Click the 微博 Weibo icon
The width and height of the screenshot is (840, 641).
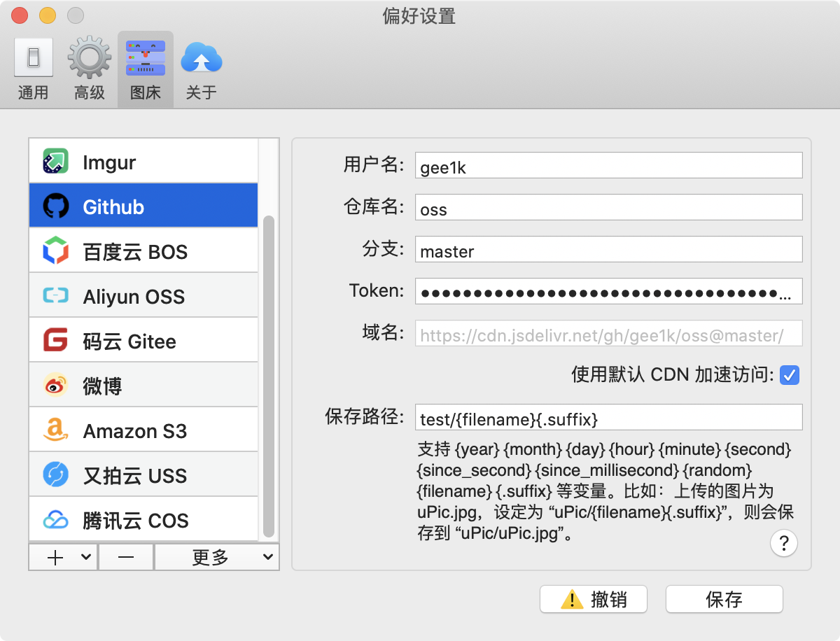point(55,386)
